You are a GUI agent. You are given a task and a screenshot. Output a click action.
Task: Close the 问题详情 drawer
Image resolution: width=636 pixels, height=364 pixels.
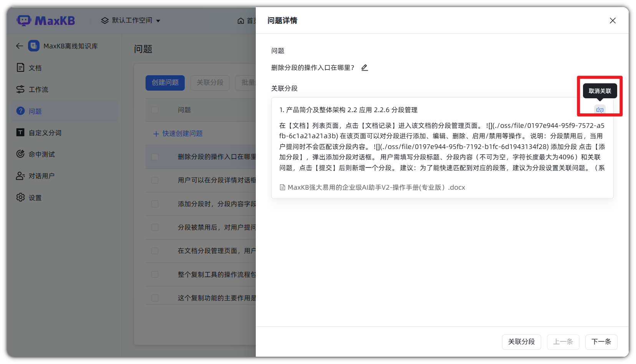(613, 21)
